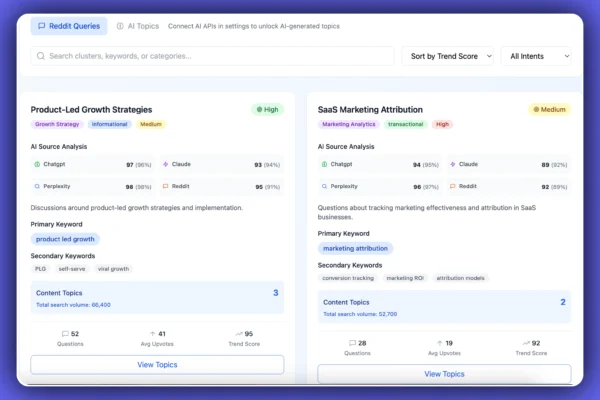Click the upvote arrow icon showing 41
The width and height of the screenshot is (600, 400).
tap(152, 334)
